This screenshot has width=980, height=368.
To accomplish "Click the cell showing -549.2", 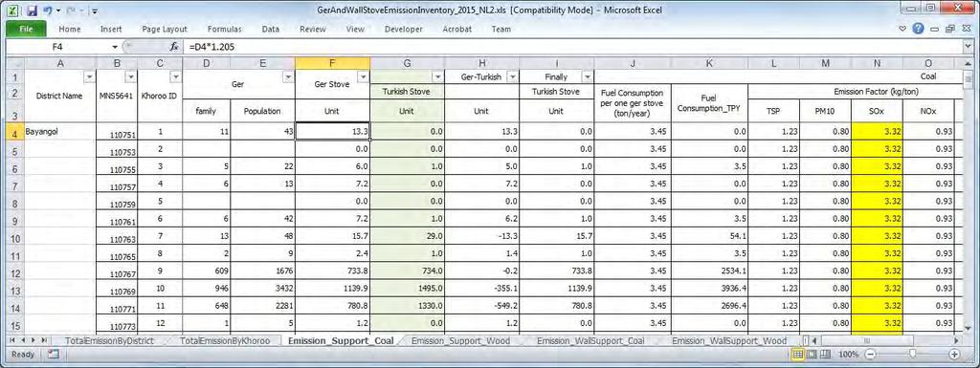I will [482, 306].
